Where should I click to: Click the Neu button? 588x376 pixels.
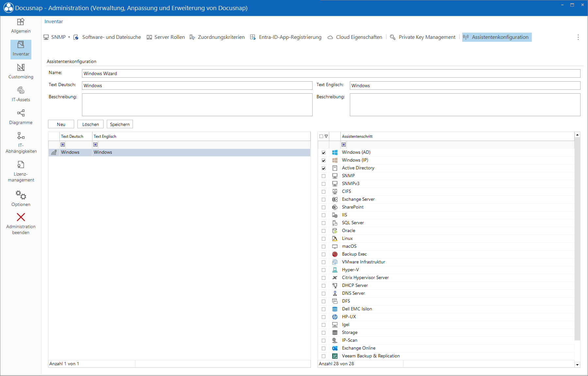(x=61, y=124)
